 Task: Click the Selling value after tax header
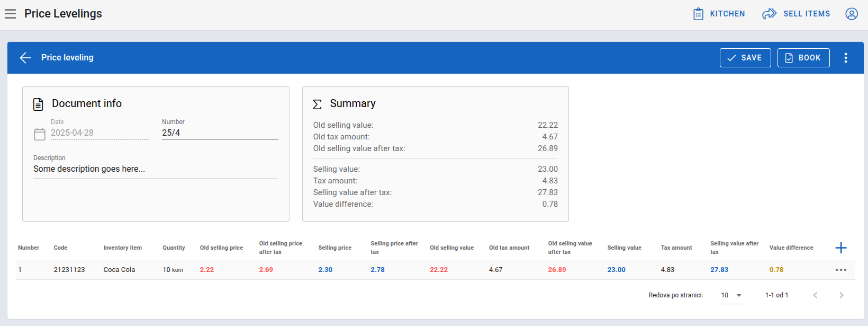[x=734, y=248]
